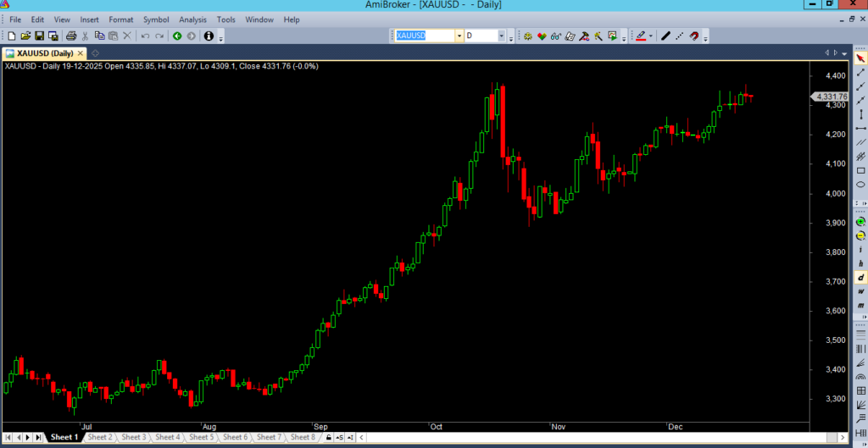Select the rectangle drawing tool

tap(860, 170)
